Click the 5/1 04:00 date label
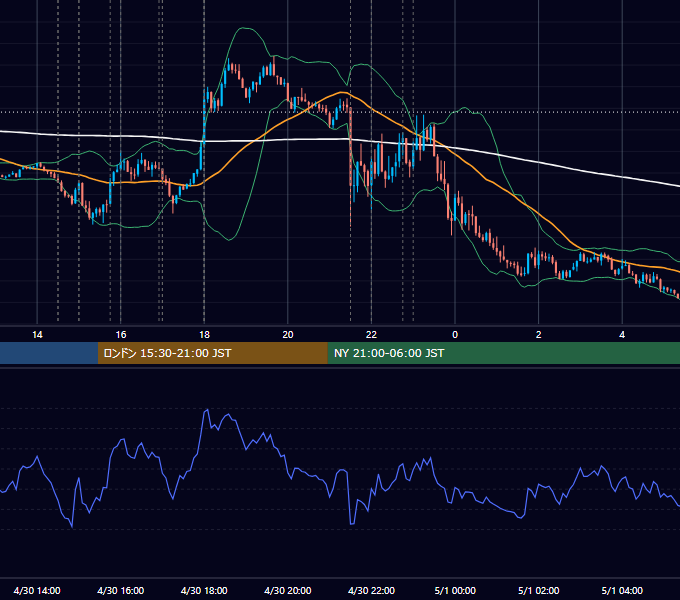The height and width of the screenshot is (600, 680). point(622,590)
